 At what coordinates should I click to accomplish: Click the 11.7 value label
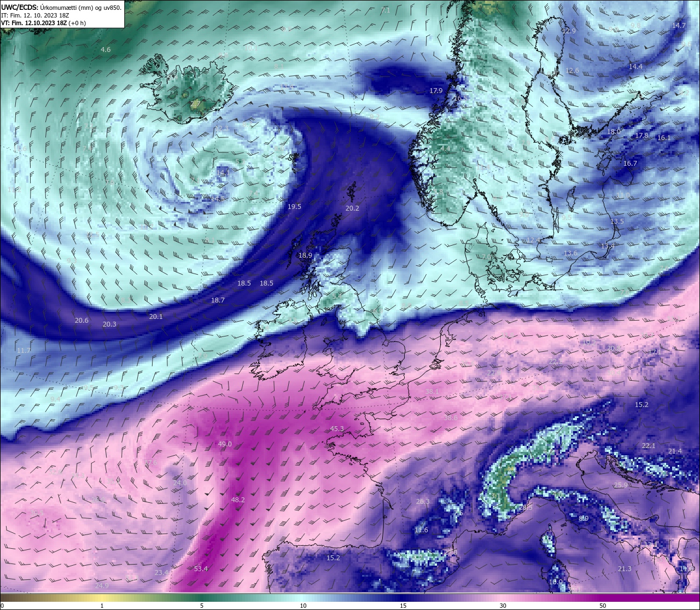tap(24, 350)
